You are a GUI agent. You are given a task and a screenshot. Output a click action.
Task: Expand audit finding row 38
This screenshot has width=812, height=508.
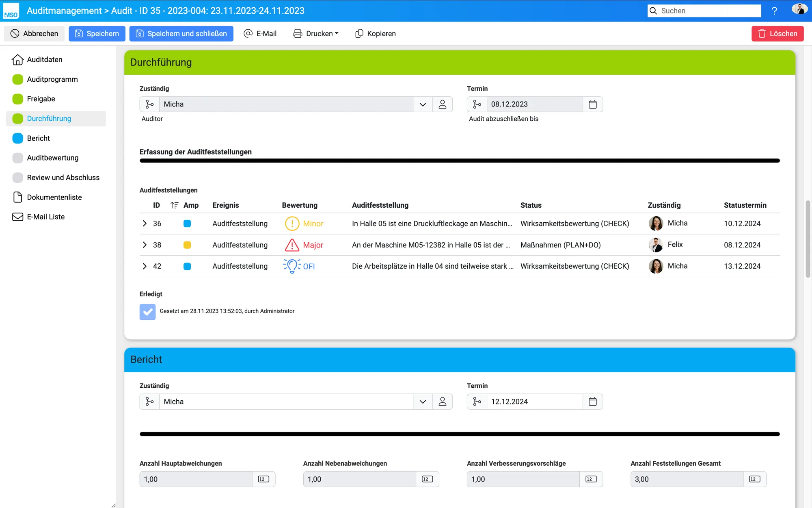pyautogui.click(x=145, y=245)
